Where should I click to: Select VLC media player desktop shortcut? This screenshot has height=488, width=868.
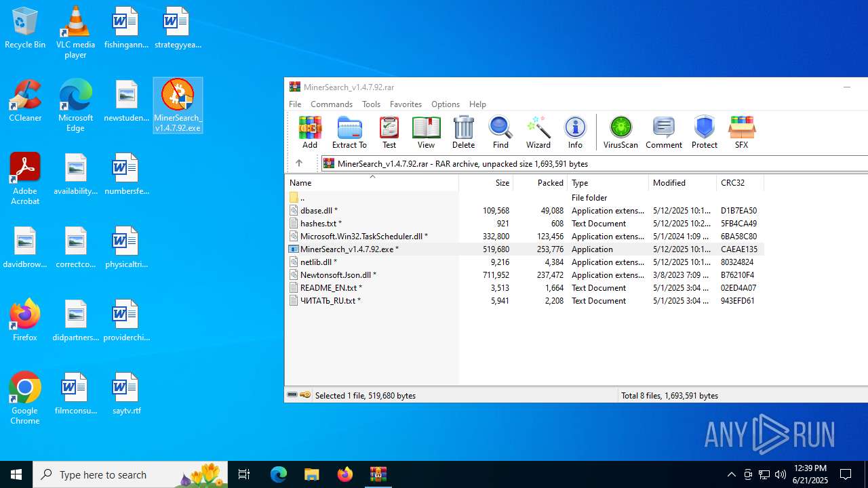coord(75,33)
